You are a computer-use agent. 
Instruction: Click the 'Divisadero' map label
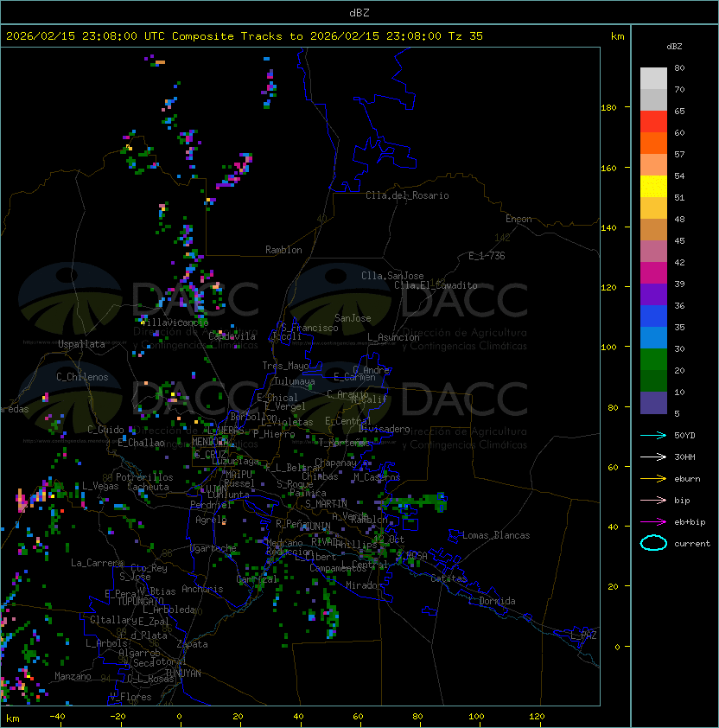(x=384, y=429)
